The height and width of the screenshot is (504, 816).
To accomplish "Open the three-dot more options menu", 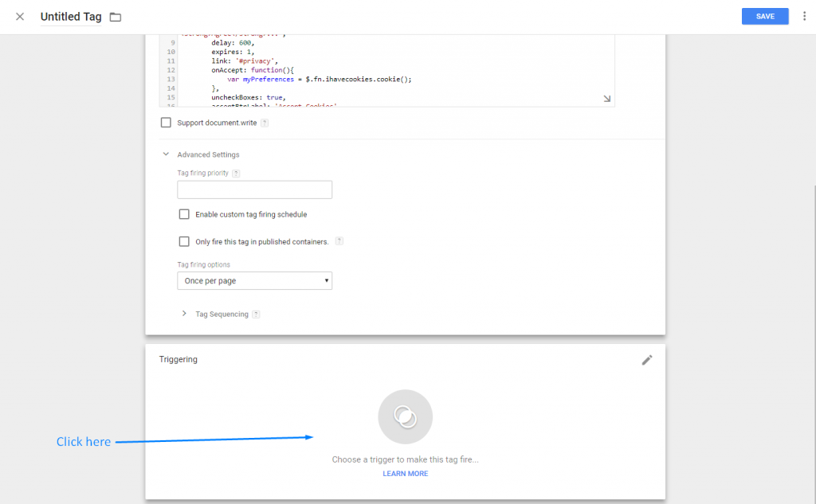I will (804, 16).
